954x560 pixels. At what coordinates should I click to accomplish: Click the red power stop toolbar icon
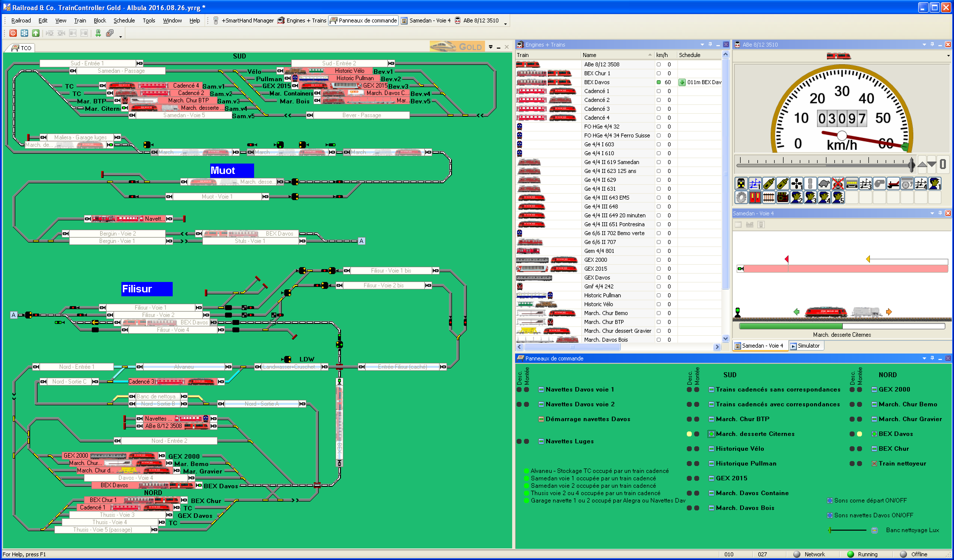pyautogui.click(x=13, y=33)
